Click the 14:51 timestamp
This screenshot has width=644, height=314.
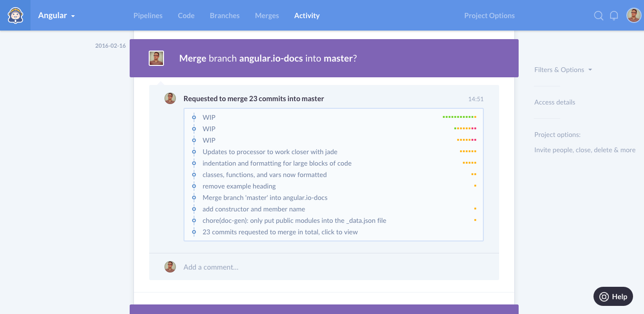476,99
